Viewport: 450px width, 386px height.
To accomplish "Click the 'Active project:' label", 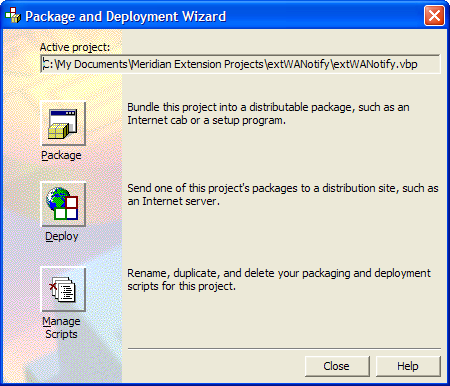I will 75,47.
